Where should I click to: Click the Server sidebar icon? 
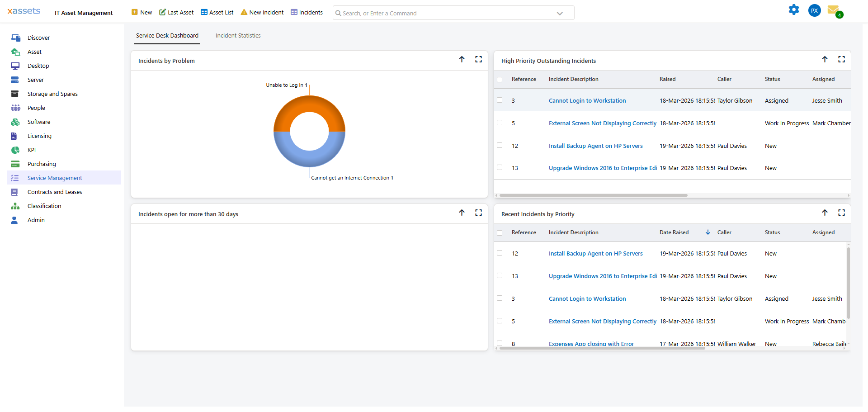coord(15,80)
